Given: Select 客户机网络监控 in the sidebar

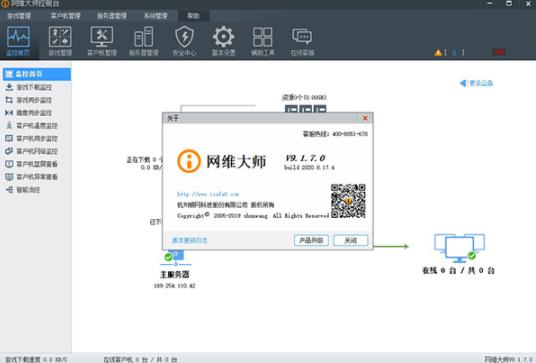Looking at the screenshot, I should [37, 151].
